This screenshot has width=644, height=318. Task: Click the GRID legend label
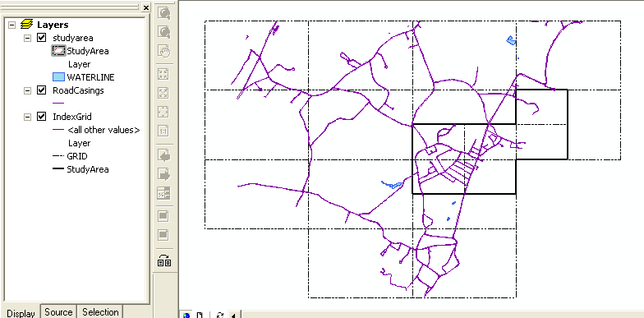(x=77, y=156)
